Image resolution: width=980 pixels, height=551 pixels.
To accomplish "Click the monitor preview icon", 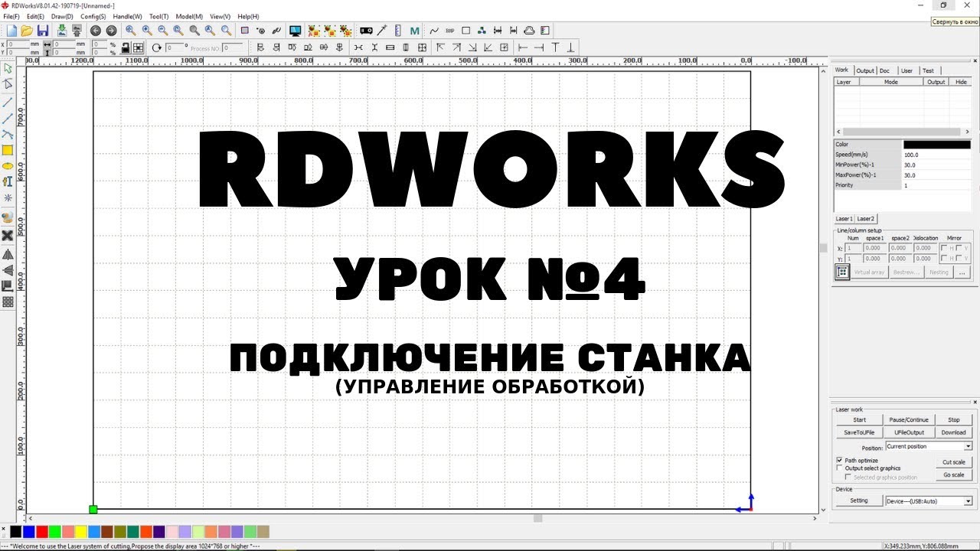I will [x=295, y=31].
